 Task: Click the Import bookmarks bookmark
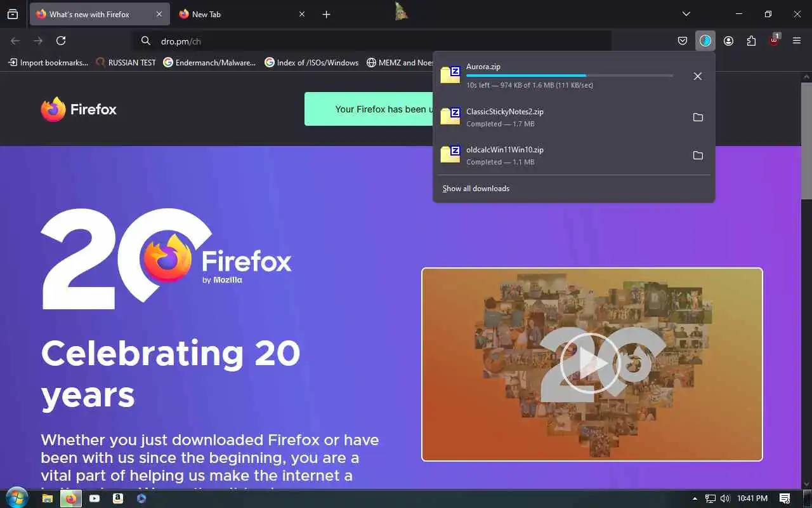pos(48,62)
